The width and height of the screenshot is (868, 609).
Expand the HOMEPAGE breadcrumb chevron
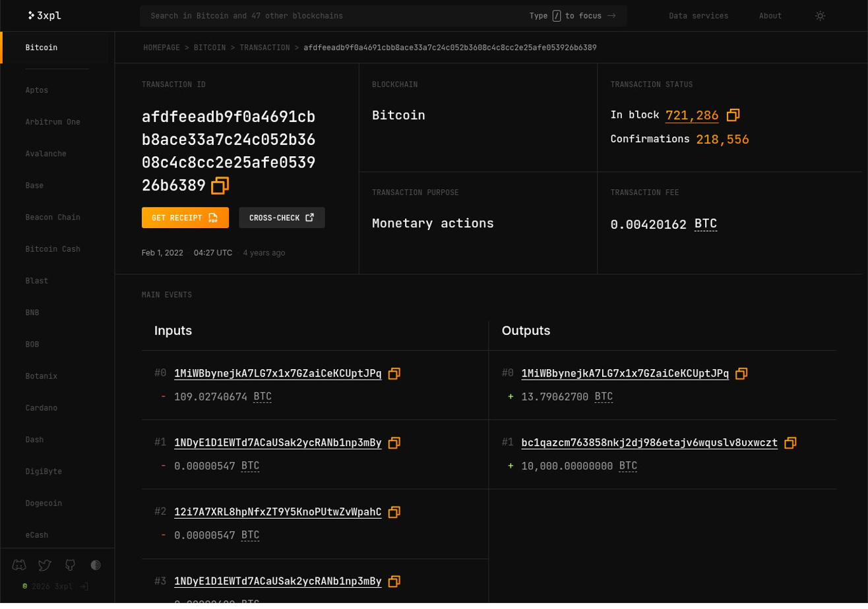click(x=187, y=47)
